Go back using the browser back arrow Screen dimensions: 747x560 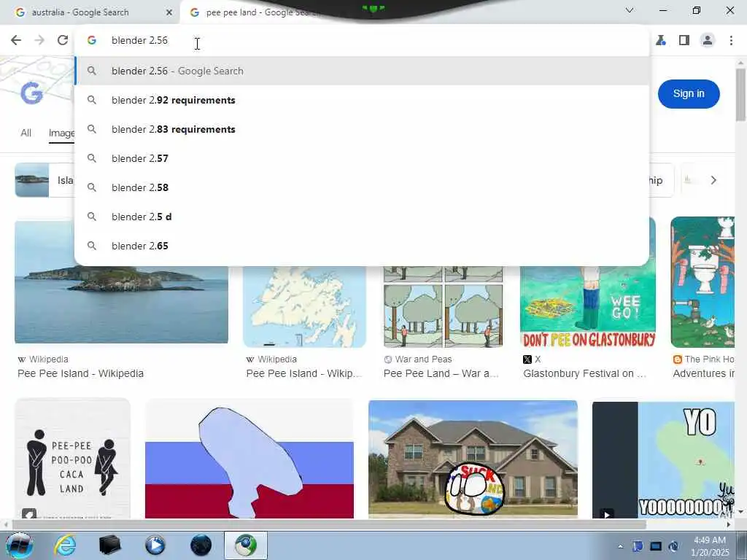click(16, 41)
